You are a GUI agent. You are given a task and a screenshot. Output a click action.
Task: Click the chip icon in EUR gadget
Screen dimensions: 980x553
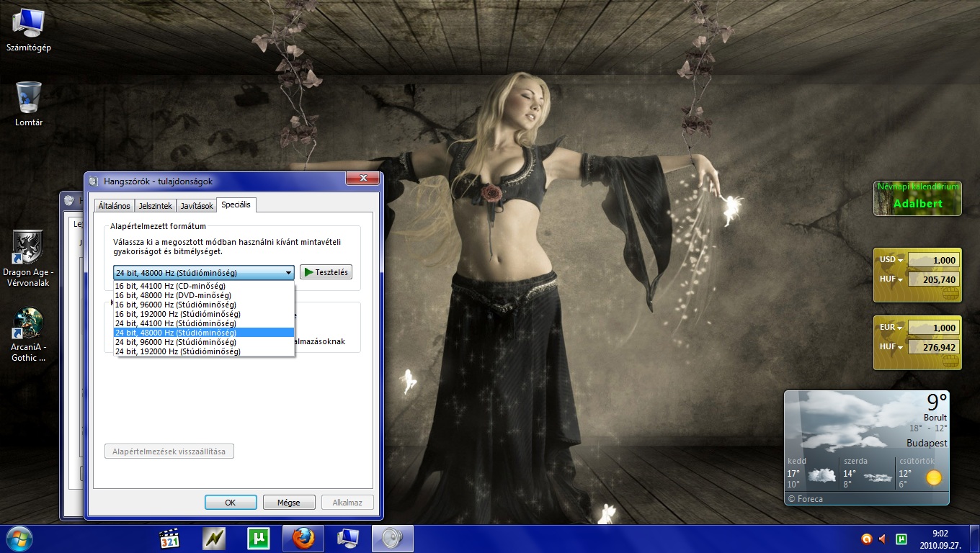950,361
